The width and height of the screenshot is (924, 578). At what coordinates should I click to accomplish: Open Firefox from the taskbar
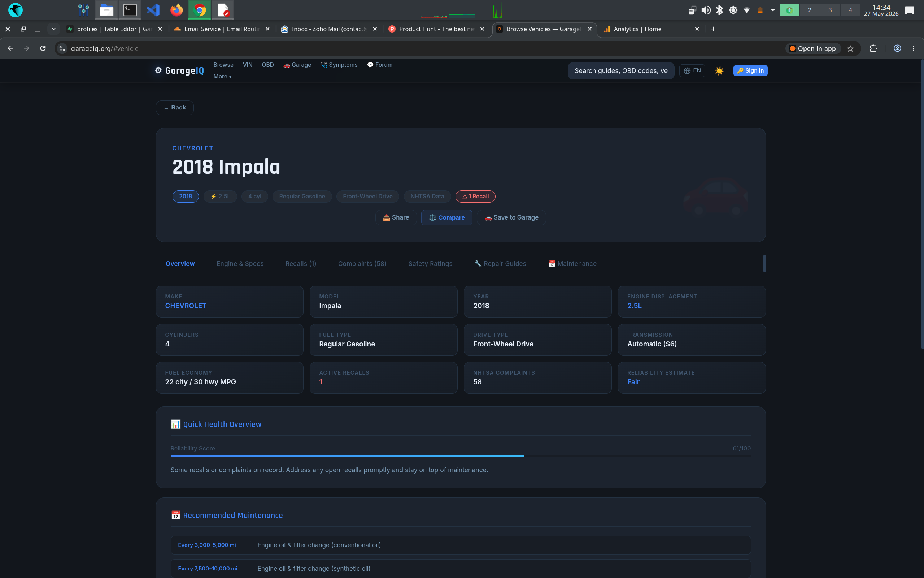click(176, 10)
